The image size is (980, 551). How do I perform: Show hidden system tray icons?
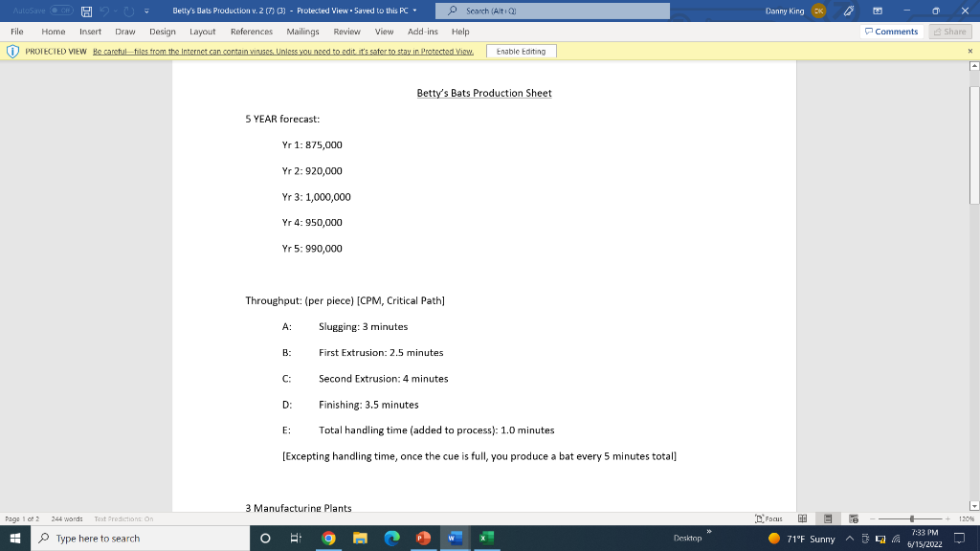click(850, 539)
